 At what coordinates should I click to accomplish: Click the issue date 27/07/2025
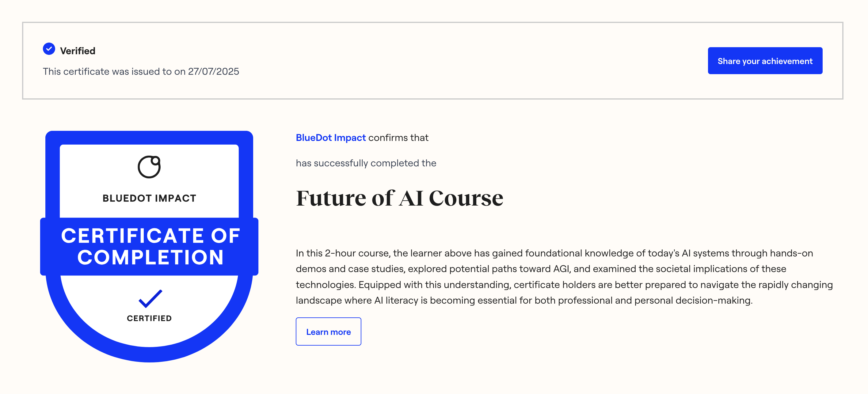pos(213,71)
